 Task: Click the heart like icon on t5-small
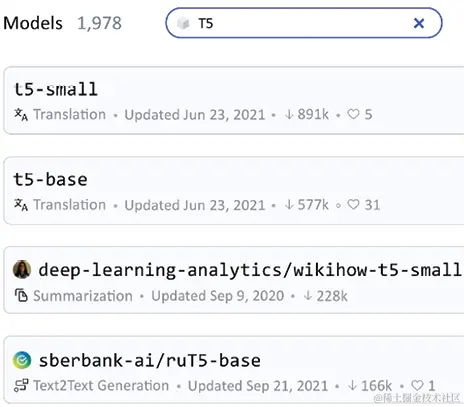353,114
